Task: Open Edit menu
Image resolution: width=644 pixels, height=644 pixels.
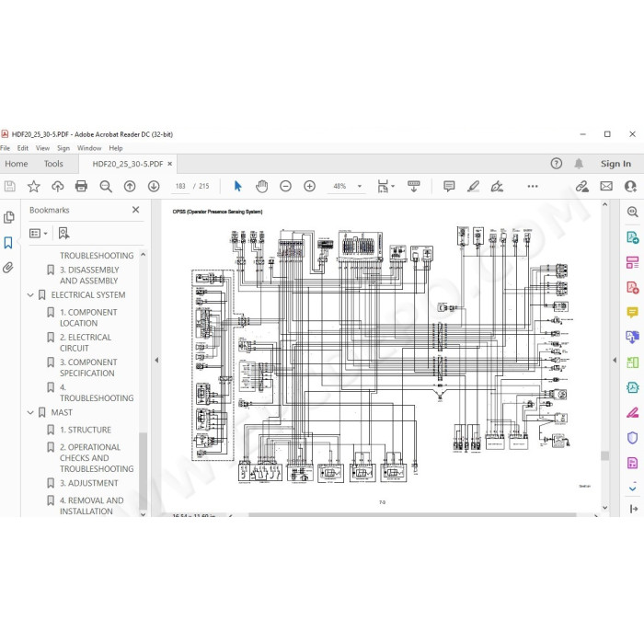Action: (x=23, y=148)
